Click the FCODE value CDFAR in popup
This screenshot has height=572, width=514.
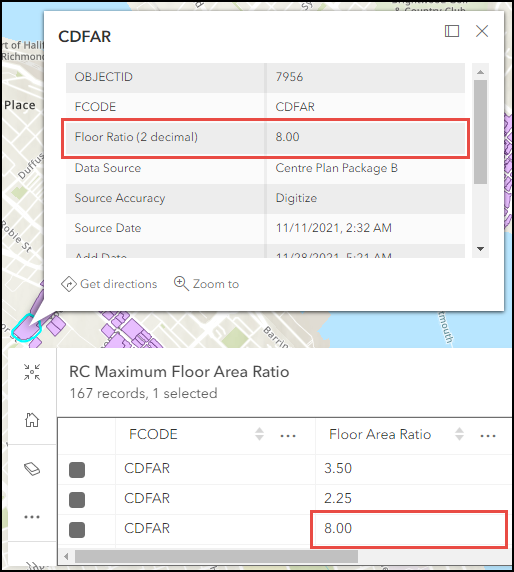pyautogui.click(x=295, y=107)
